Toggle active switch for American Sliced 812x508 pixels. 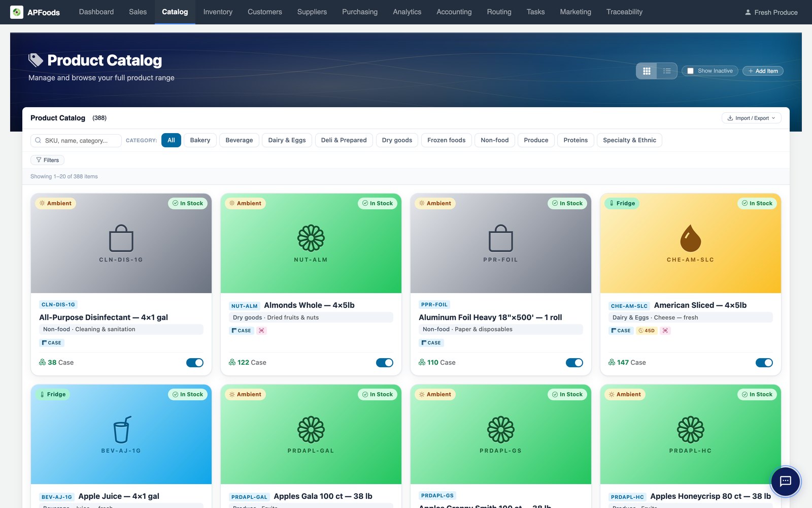click(764, 363)
